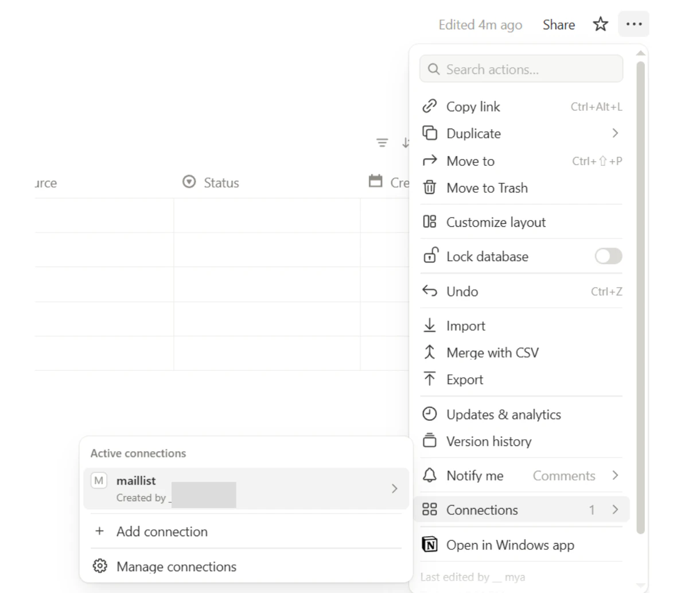Screen dimensions: 700x593
Task: Click the plus icon for Add connection
Action: point(100,531)
